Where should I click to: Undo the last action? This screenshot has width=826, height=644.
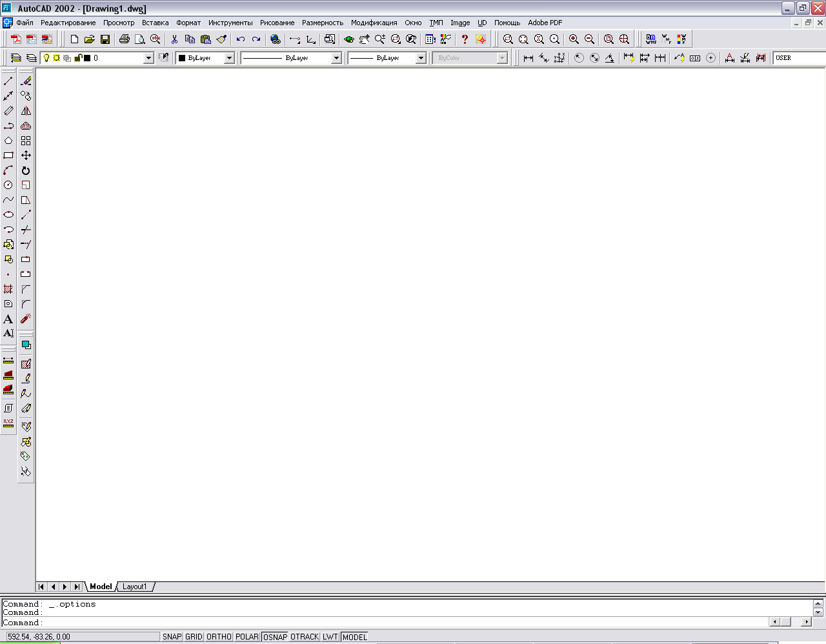(241, 39)
